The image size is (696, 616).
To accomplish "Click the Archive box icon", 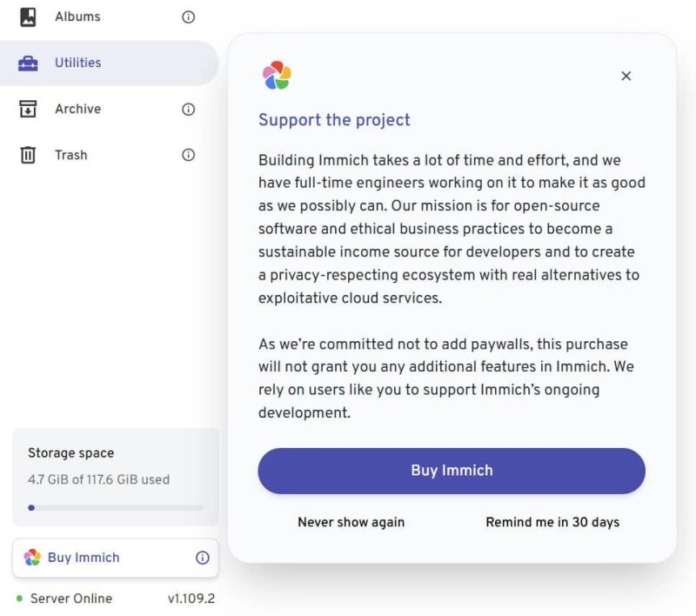I will click(x=28, y=109).
